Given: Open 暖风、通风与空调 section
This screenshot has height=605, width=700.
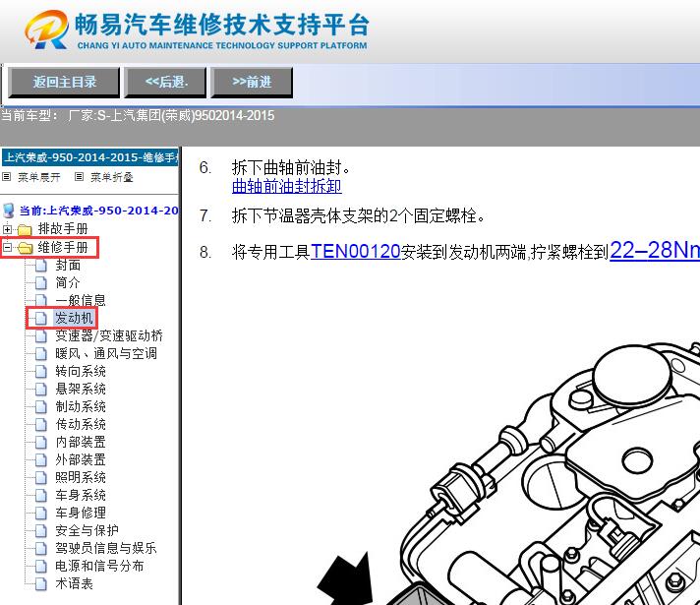Looking at the screenshot, I should (x=106, y=353).
